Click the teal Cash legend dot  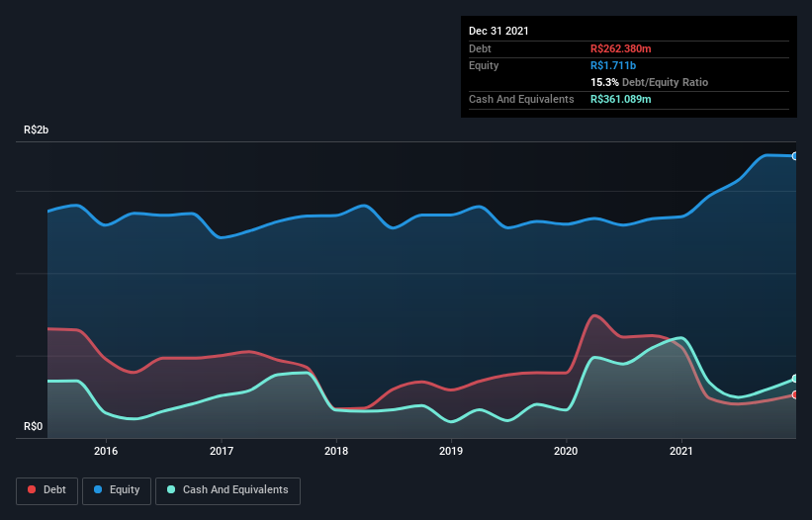tap(171, 489)
